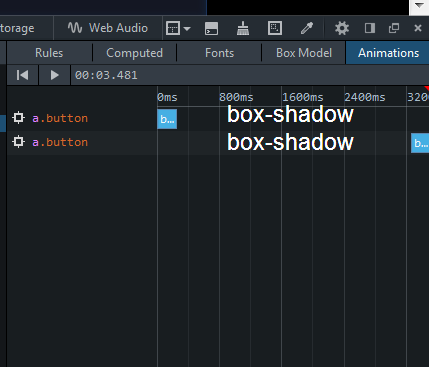Viewport: 429px width, 367px height.
Task: Switch to the Rules tab
Action: coord(49,53)
